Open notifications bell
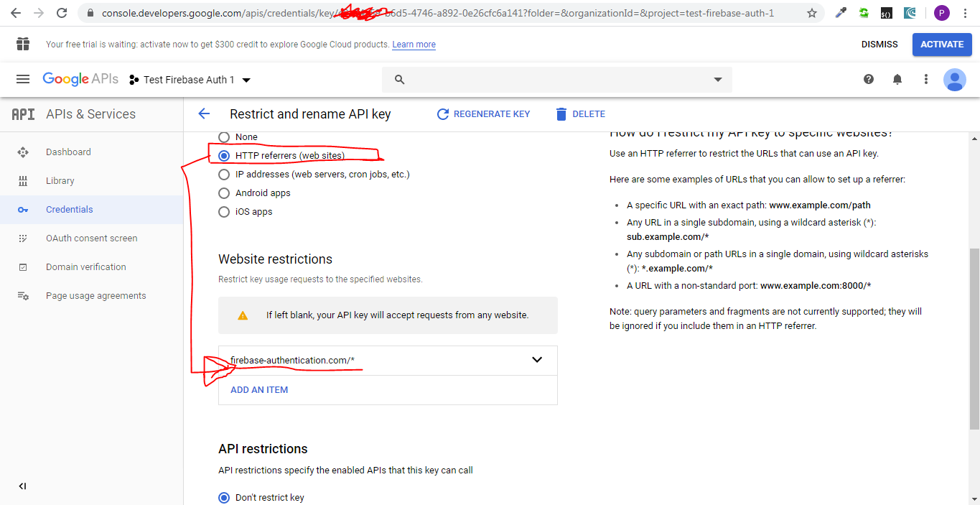The width and height of the screenshot is (980, 505). click(897, 80)
